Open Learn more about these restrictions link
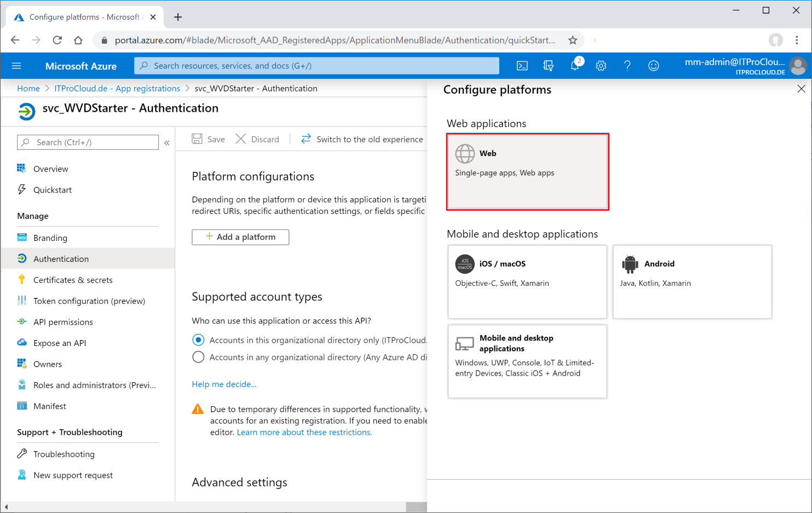Screen dimensions: 812x513 click(304, 433)
